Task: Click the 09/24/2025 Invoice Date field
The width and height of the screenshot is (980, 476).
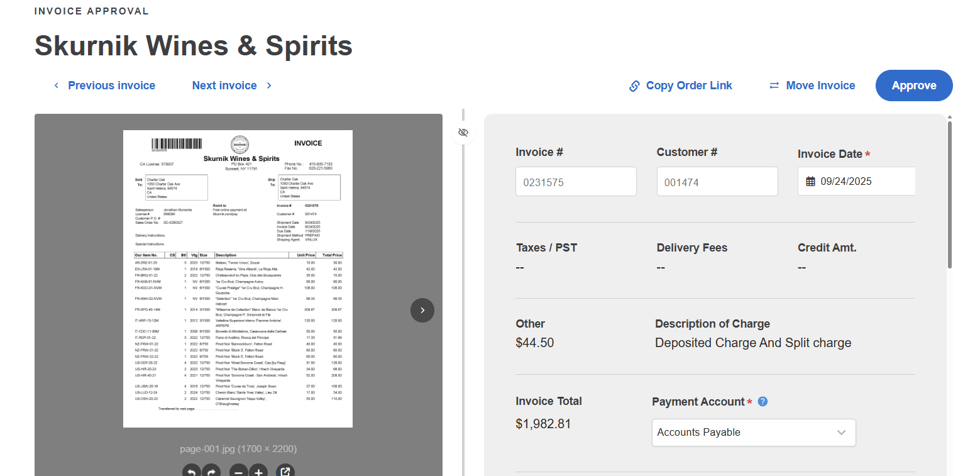Action: click(x=857, y=181)
